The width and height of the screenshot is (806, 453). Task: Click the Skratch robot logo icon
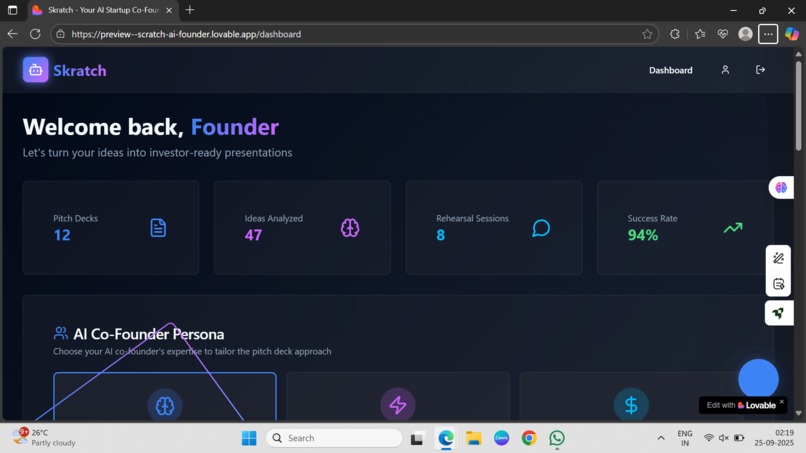click(x=35, y=70)
